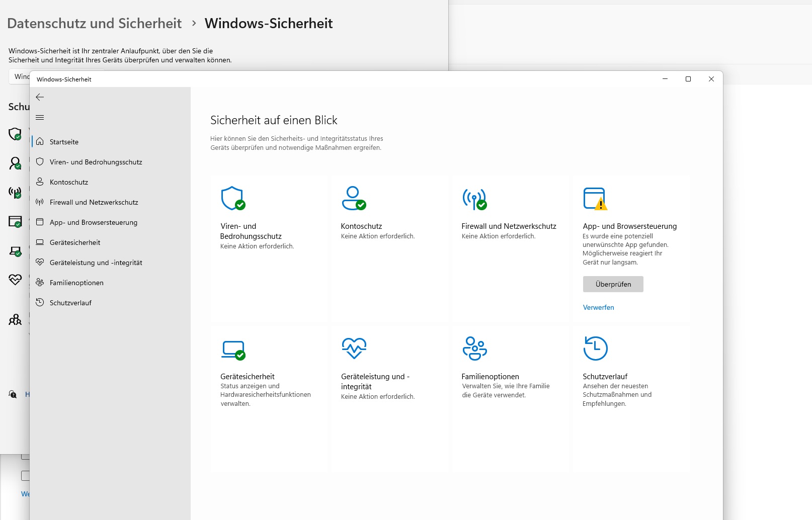The height and width of the screenshot is (520, 812).
Task: Click the Datenschutz und Sicherheit breadcrumb
Action: [x=94, y=23]
